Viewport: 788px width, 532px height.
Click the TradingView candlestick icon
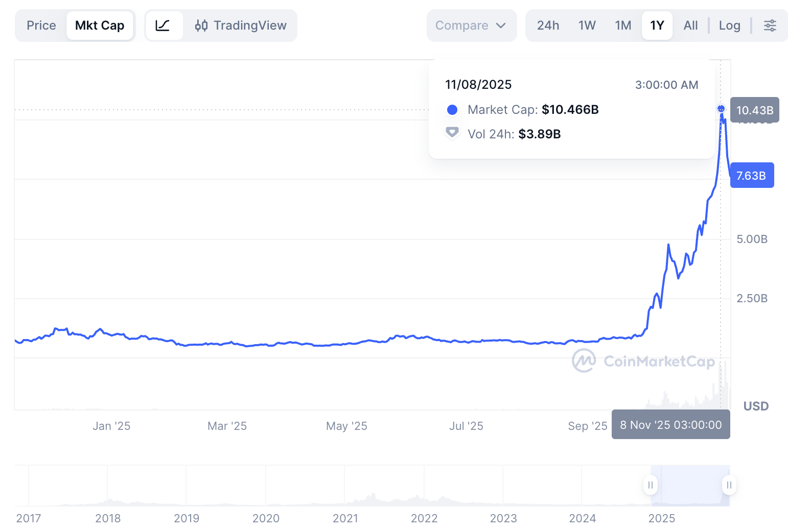coord(201,26)
